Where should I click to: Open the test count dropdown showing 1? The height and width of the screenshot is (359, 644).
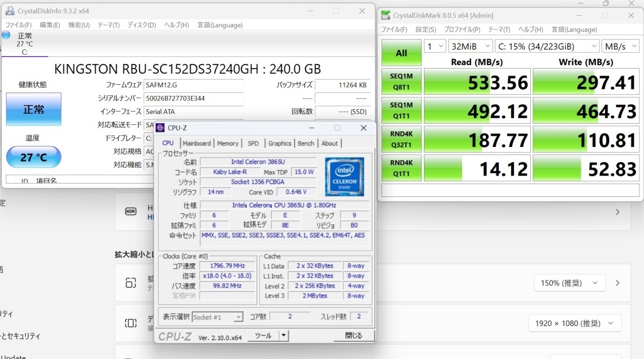[x=435, y=46]
